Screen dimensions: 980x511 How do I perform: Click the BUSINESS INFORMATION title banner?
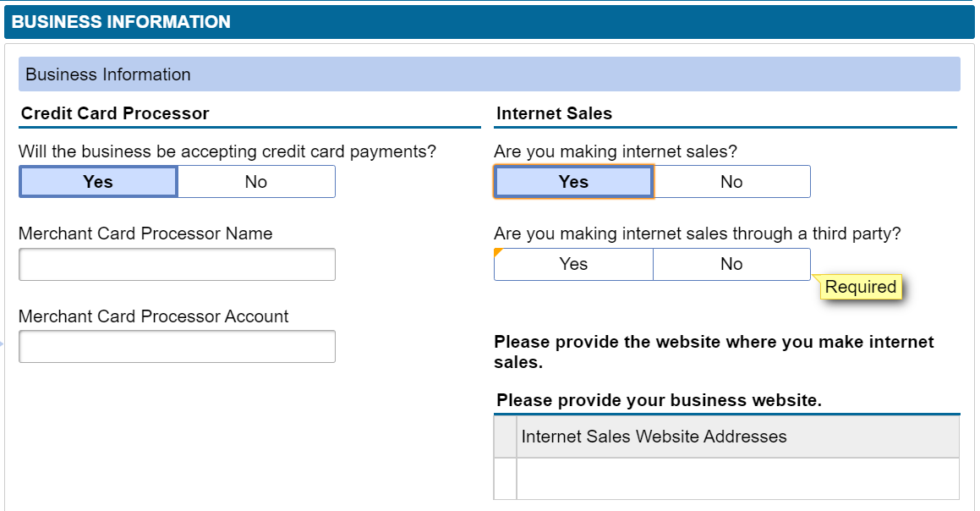(490, 22)
